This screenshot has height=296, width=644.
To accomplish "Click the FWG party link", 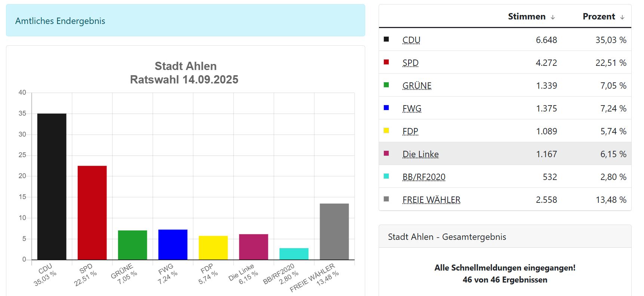I will [412, 109].
